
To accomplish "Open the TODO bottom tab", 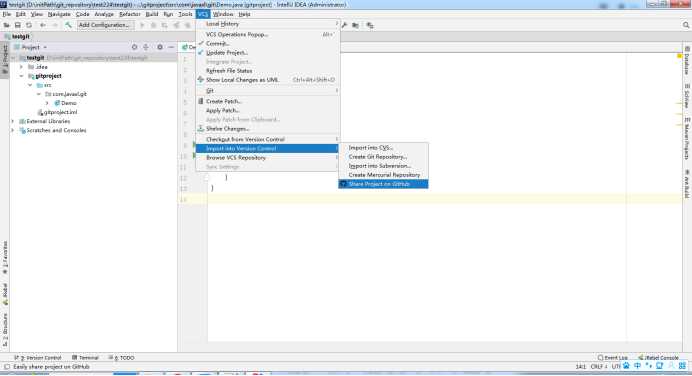I will pos(121,357).
